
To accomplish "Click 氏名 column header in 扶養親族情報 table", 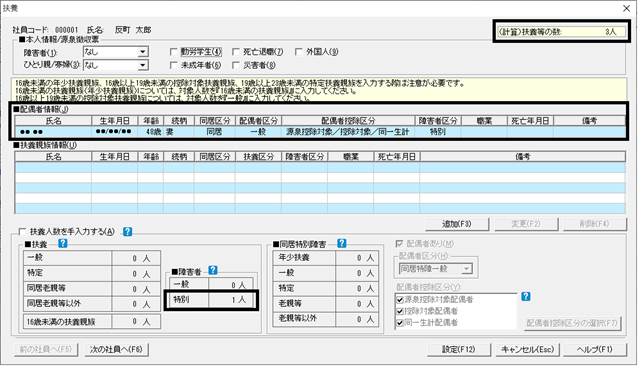I will [53, 156].
